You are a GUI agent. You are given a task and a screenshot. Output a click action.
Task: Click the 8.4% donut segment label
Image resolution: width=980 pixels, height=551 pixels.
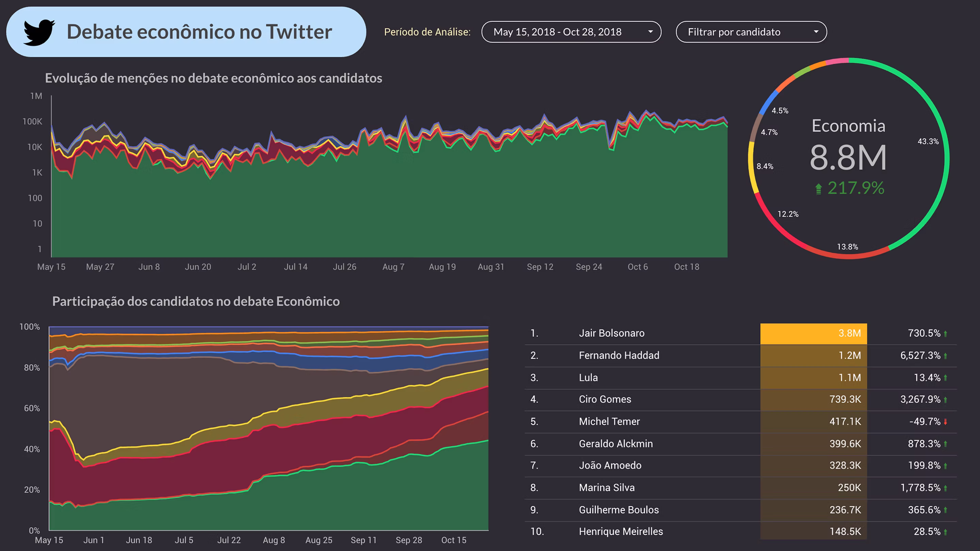[765, 166]
